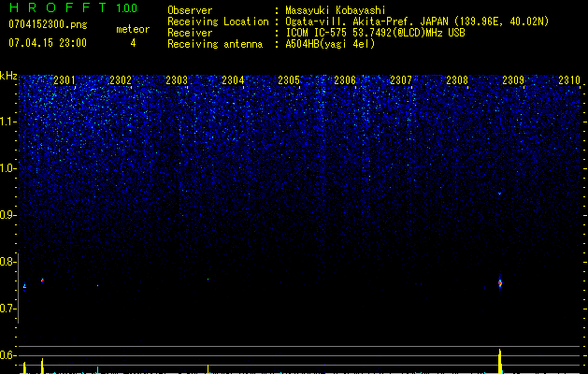Click the 0.7 kHz axis label
The image size is (588, 374).
pos(8,309)
